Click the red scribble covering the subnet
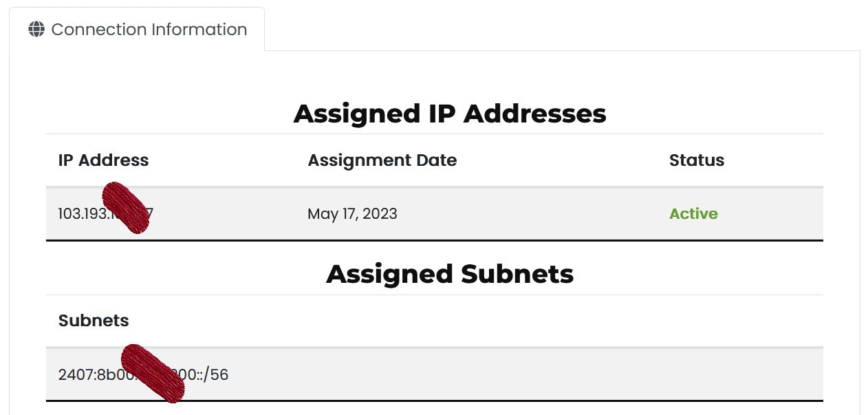Viewport: 868px width, 415px height. [x=153, y=373]
